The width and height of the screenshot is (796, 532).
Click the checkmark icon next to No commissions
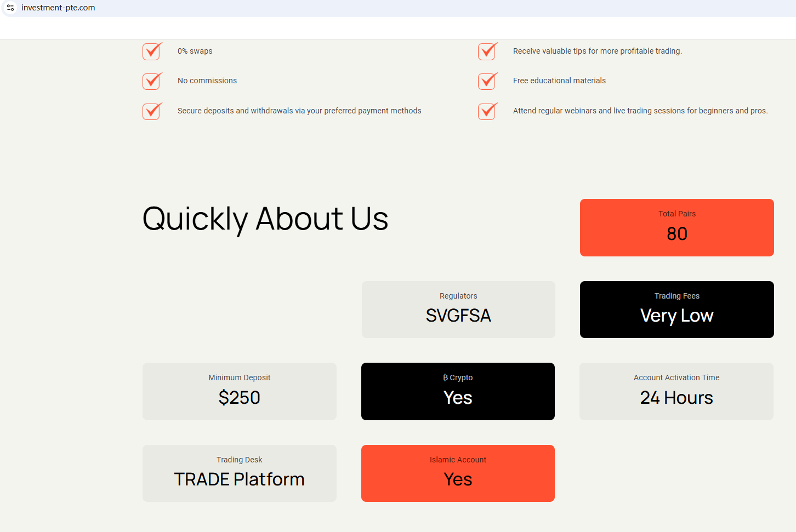pyautogui.click(x=152, y=81)
